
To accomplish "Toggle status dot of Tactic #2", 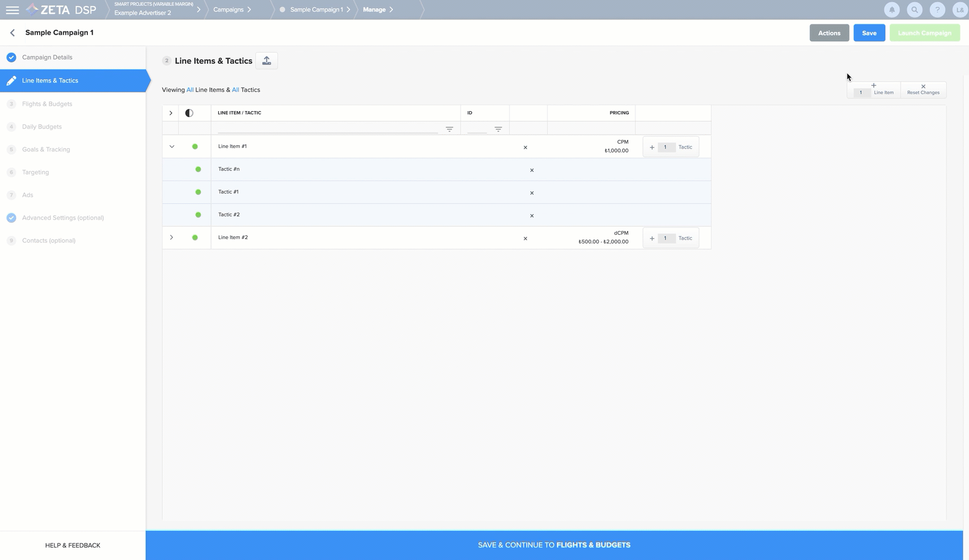I will click(198, 215).
